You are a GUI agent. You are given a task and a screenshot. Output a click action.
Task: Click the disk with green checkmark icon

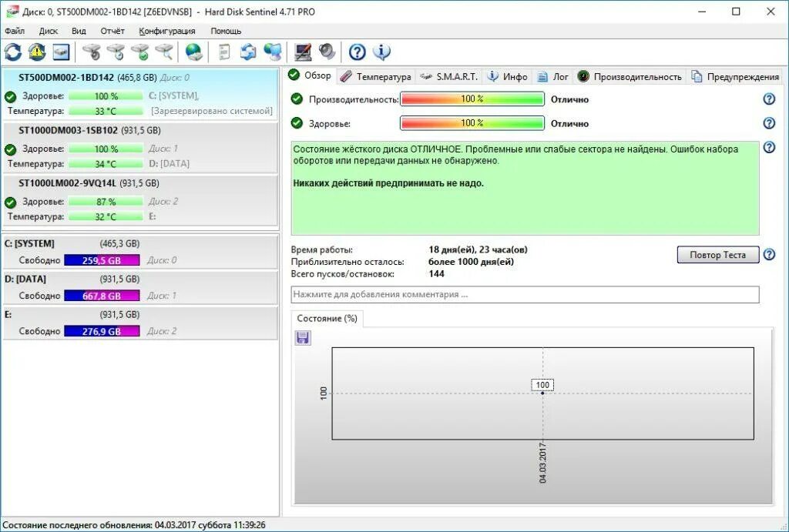[x=140, y=52]
